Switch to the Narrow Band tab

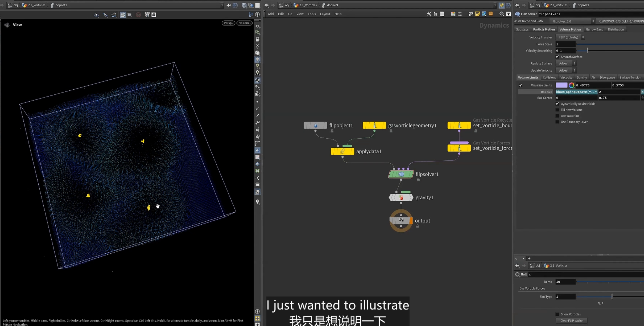594,30
